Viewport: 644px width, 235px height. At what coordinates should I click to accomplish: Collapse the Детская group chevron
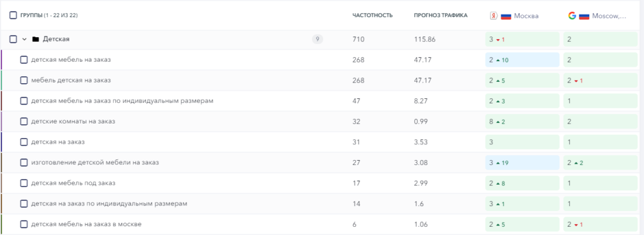click(25, 39)
